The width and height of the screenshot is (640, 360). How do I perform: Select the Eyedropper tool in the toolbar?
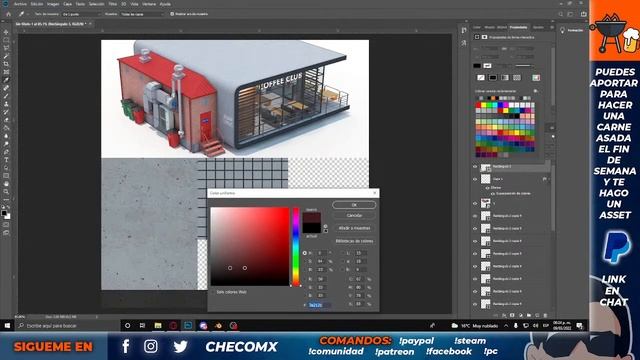tap(6, 80)
